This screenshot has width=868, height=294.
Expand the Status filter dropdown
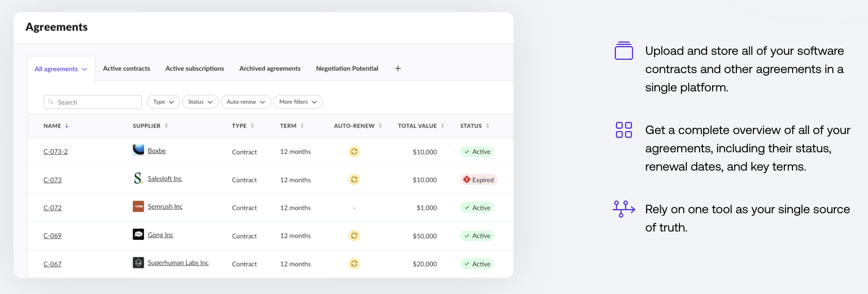point(200,102)
